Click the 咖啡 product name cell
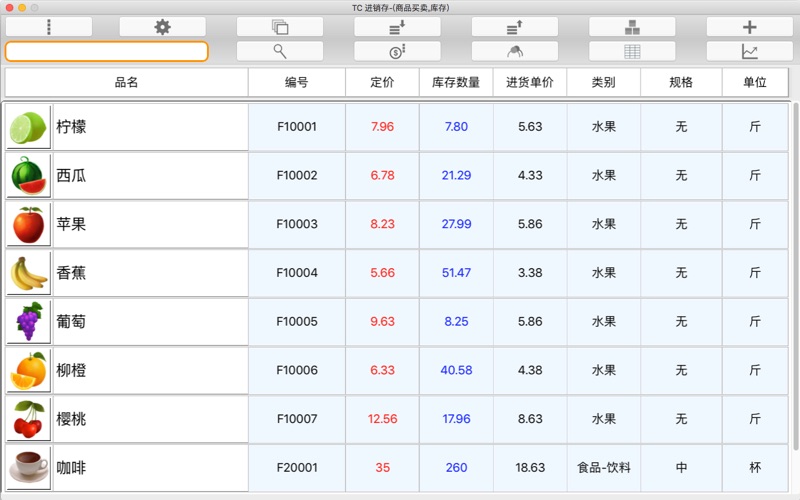This screenshot has width=800, height=500. tap(150, 467)
